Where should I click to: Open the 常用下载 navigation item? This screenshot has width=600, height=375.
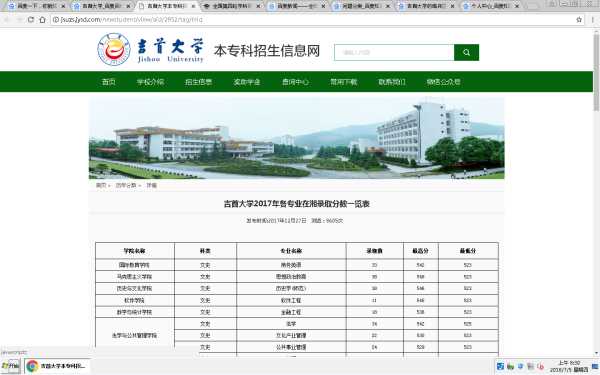coord(344,82)
